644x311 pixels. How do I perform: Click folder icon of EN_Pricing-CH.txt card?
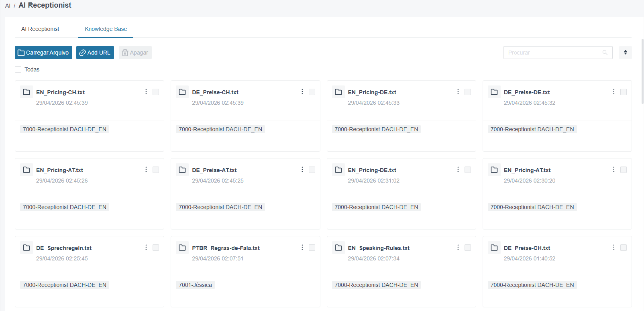click(26, 92)
